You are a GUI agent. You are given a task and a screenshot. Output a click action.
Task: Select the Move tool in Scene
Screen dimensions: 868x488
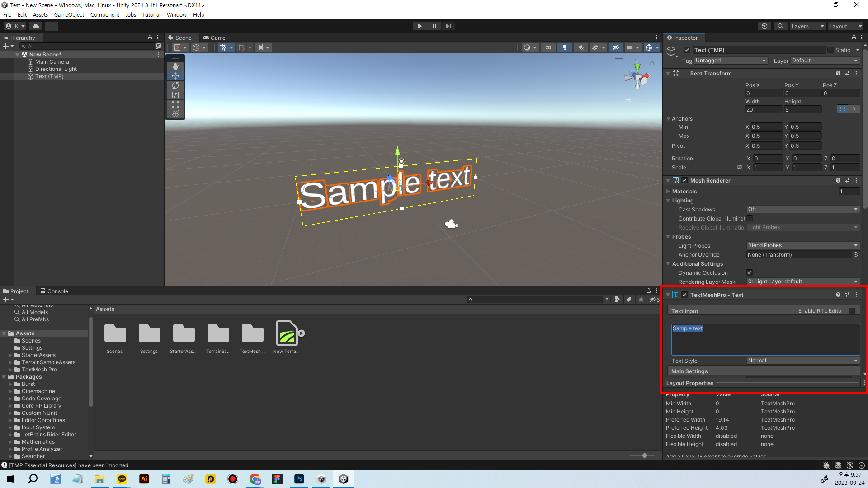click(175, 76)
